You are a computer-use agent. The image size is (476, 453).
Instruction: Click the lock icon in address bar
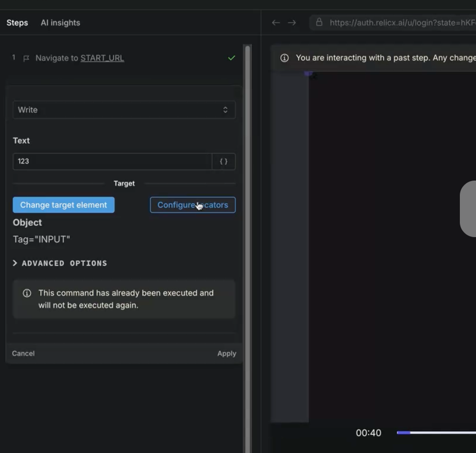click(x=319, y=23)
